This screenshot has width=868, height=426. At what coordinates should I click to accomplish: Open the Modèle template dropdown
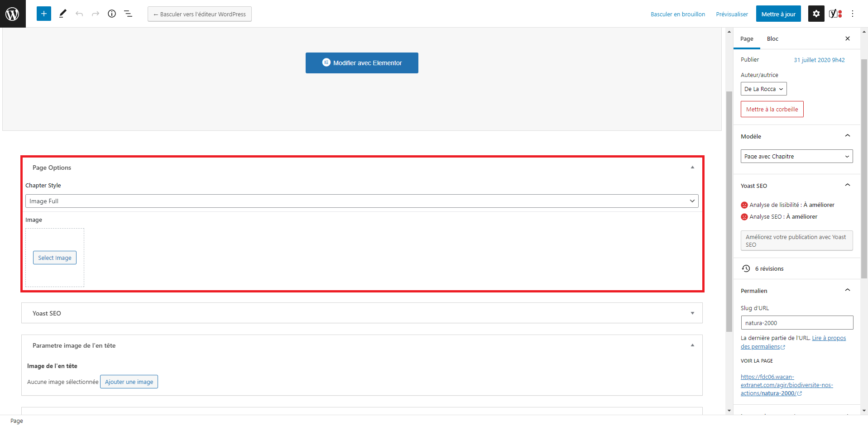[x=796, y=156]
